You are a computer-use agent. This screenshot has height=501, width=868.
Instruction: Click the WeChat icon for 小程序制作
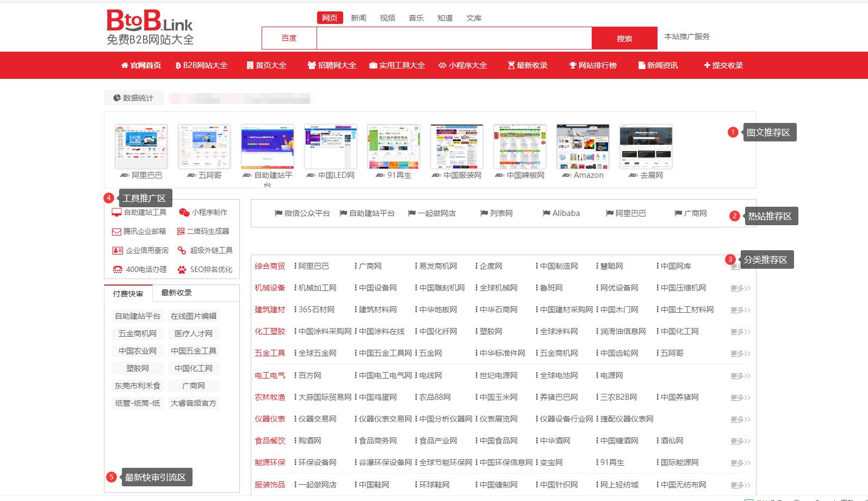[184, 212]
